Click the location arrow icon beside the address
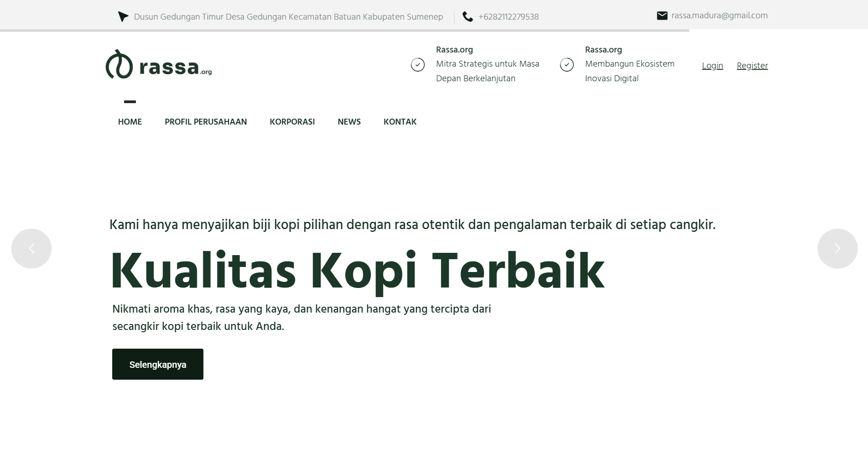This screenshot has height=460, width=868. [123, 17]
